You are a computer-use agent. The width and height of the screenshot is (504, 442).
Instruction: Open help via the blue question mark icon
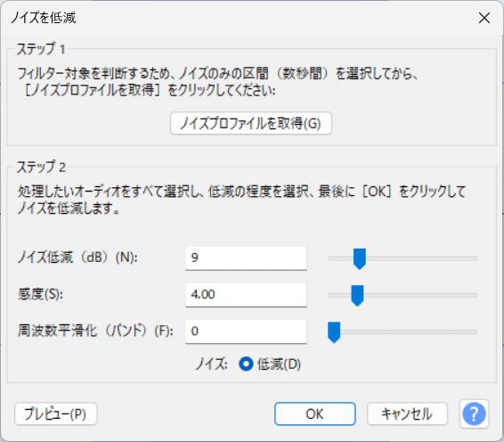pos(474,413)
